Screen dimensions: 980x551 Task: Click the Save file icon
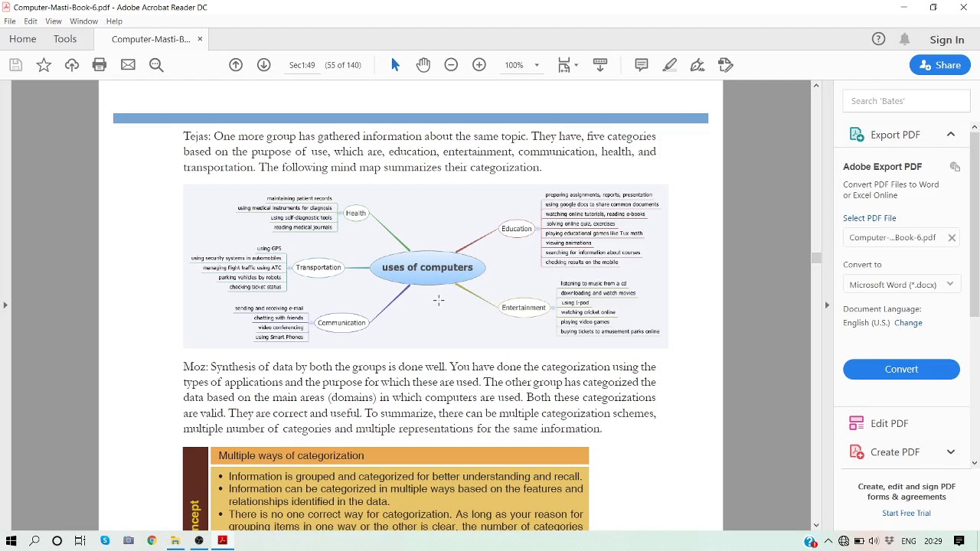click(x=15, y=65)
